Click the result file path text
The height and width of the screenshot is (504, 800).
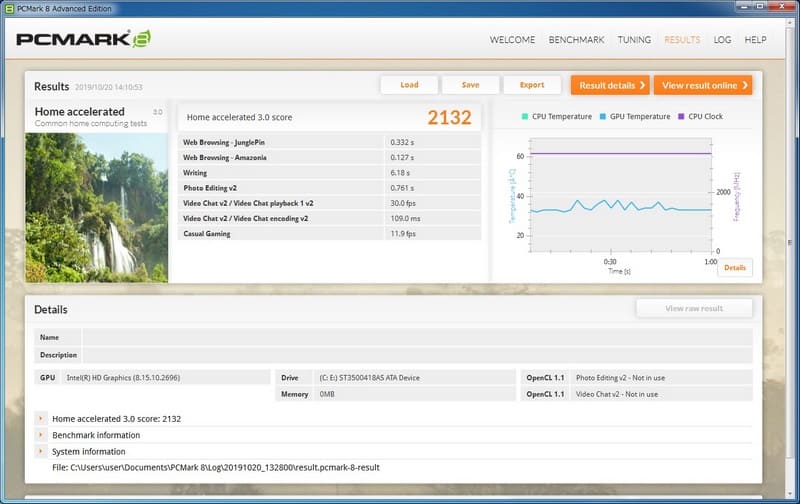coord(216,467)
